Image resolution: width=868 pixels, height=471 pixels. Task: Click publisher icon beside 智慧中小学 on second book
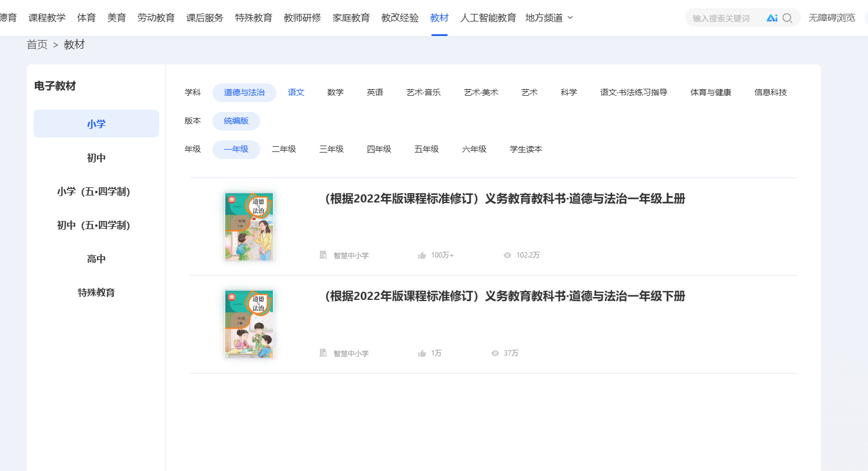coord(323,353)
